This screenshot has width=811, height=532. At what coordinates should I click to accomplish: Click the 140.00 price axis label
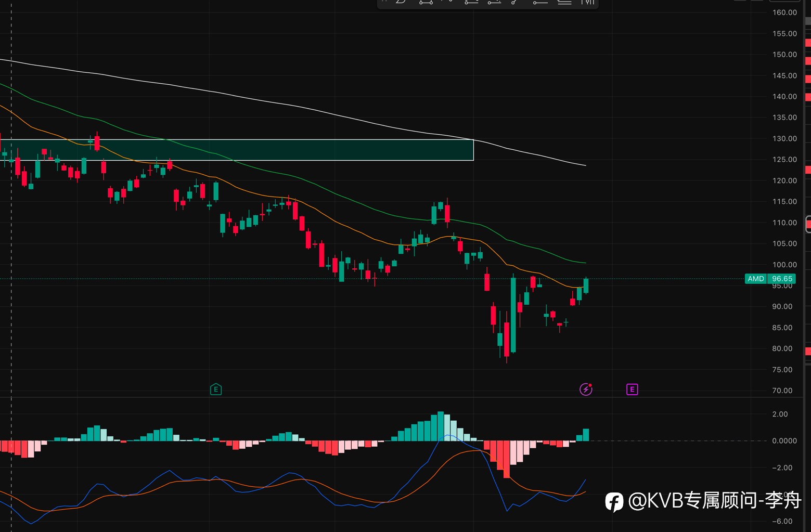784,97
